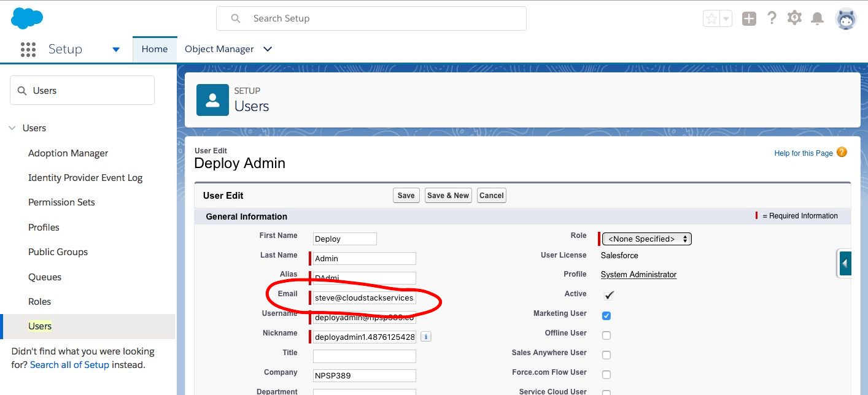
Task: Click the empty Title field
Action: coord(365,356)
